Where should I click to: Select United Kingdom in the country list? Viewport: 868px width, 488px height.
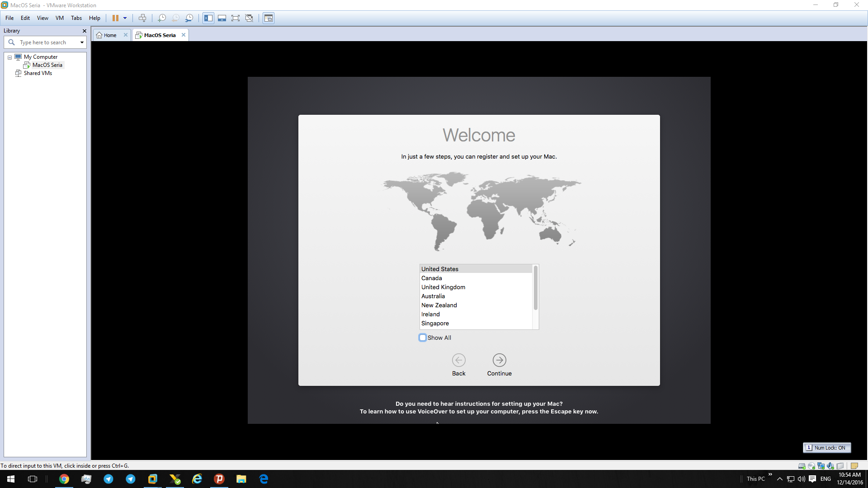(476, 287)
